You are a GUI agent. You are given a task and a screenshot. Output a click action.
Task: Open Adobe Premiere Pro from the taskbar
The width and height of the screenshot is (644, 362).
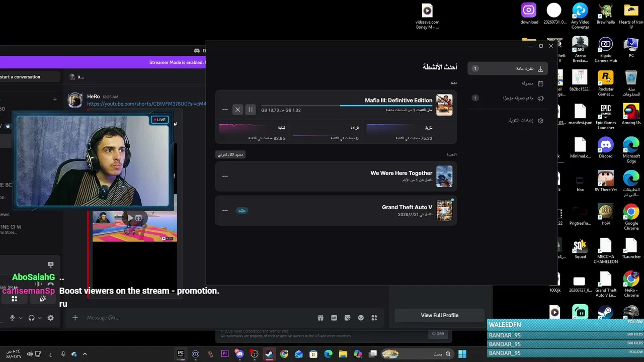[225, 354]
